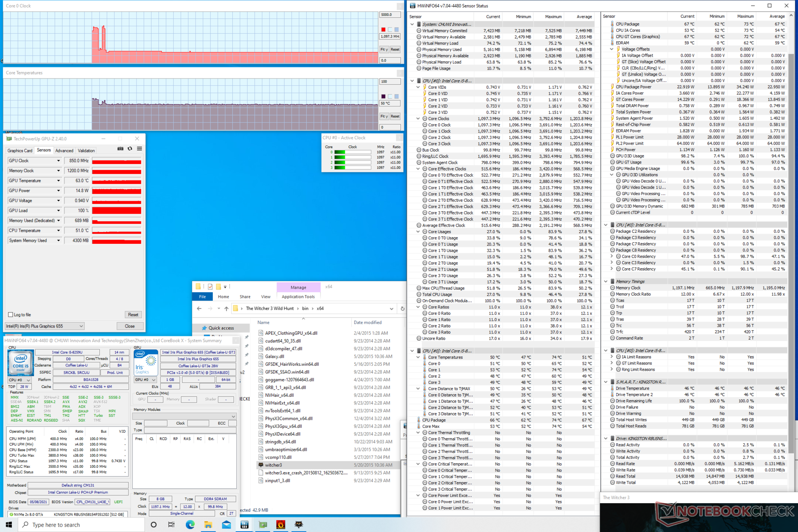
Task: Open GPU-Z hamburger menu icon
Action: 139,149
